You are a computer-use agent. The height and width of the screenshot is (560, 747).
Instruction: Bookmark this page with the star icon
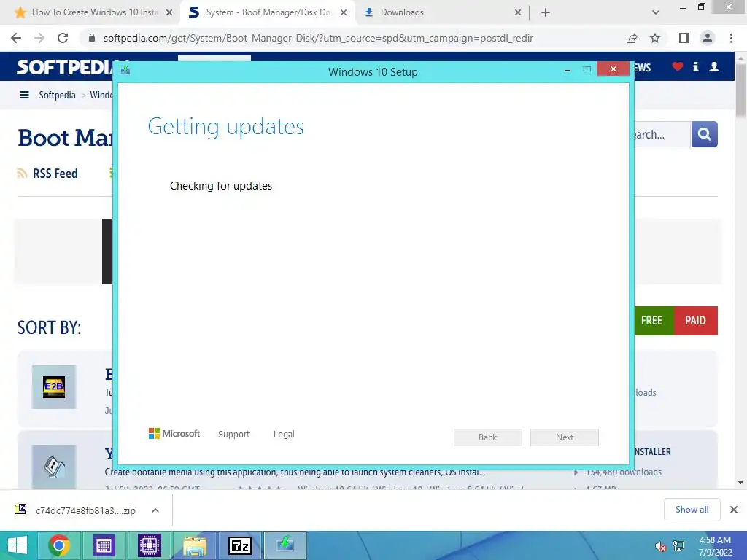pyautogui.click(x=655, y=38)
